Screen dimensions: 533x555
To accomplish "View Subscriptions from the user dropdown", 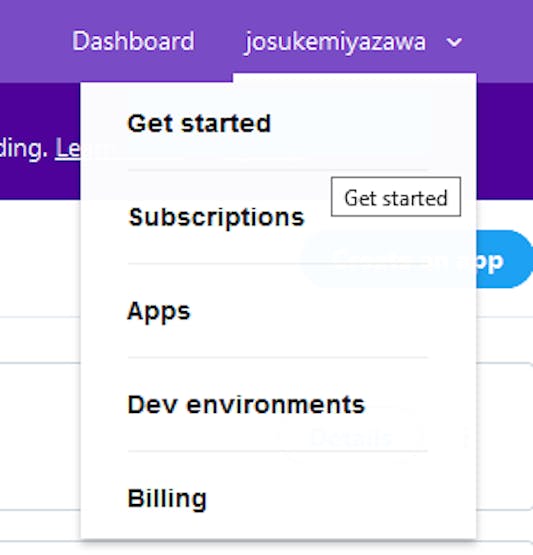I will [x=216, y=217].
